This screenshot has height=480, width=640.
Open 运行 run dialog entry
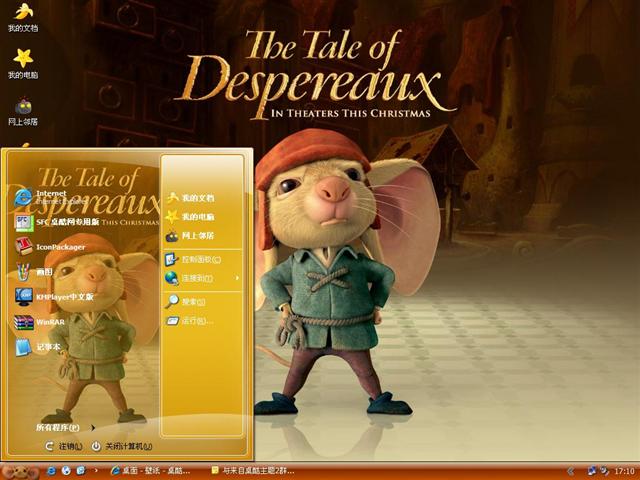[189, 321]
